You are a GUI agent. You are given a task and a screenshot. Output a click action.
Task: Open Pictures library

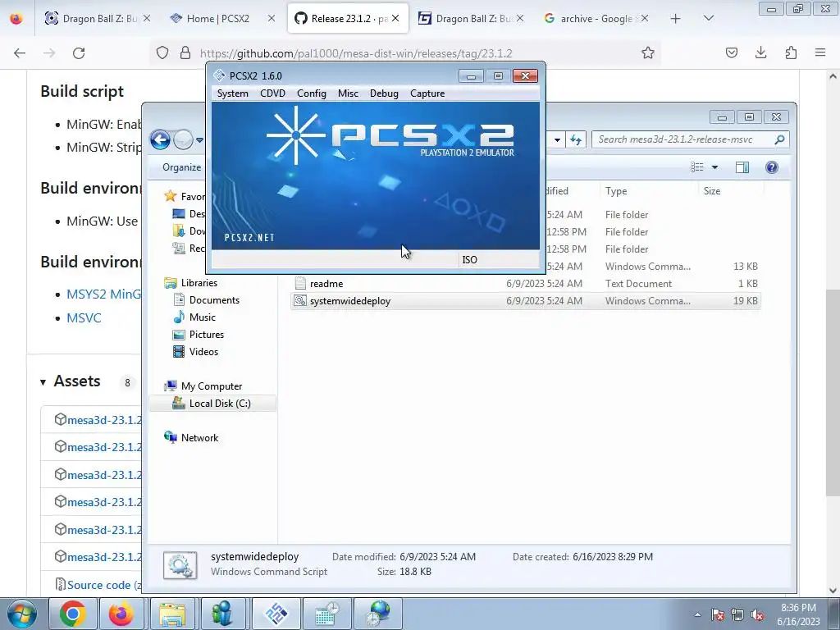(x=206, y=335)
